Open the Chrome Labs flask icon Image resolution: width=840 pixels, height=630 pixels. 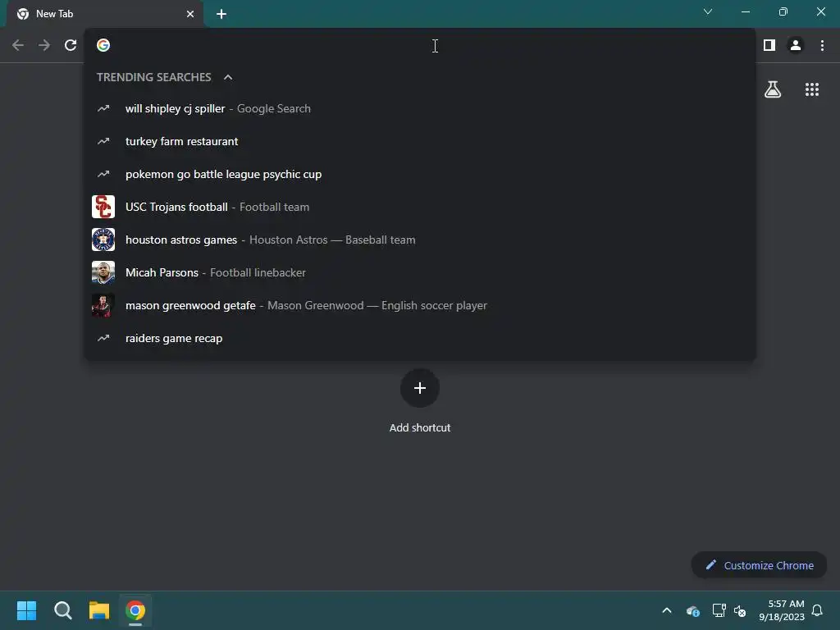(773, 89)
